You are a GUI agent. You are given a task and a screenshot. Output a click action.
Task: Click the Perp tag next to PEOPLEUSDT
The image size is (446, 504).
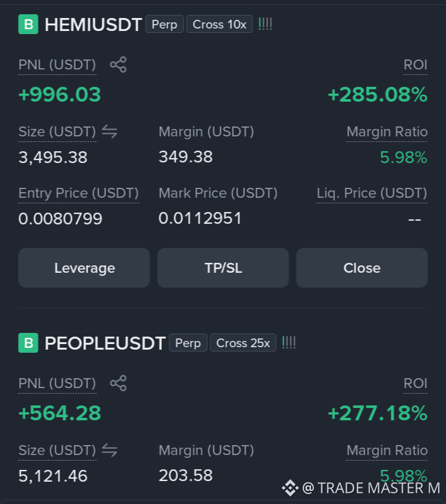(x=188, y=343)
